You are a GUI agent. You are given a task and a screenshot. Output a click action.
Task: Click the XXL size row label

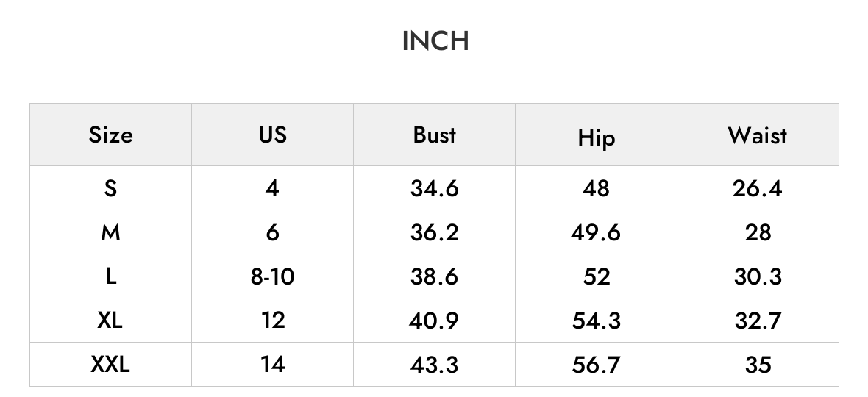click(110, 365)
